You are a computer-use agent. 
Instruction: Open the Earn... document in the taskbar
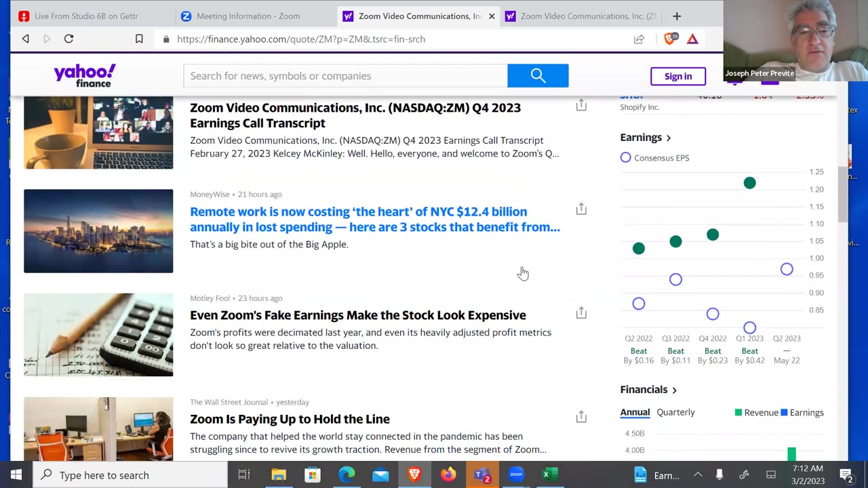click(x=656, y=475)
